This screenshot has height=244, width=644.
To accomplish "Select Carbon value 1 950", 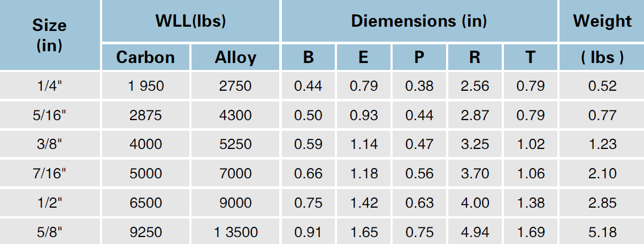I will pyautogui.click(x=145, y=86).
